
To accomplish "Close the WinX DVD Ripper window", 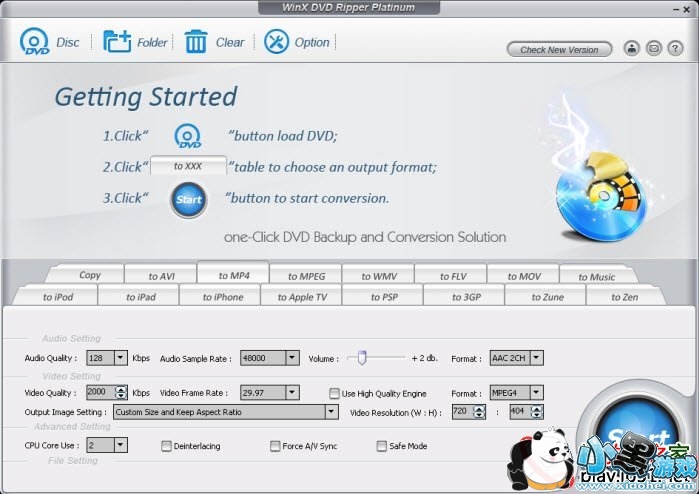I will 687,9.
